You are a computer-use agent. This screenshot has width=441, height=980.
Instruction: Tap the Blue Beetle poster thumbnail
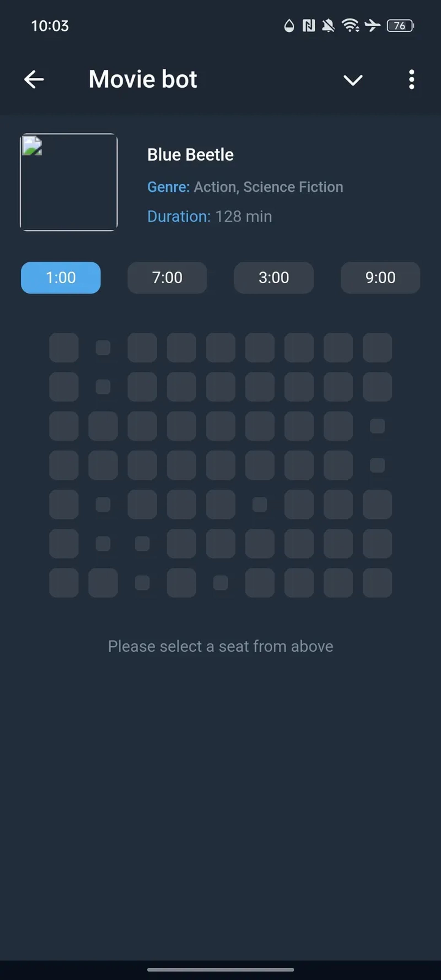pos(69,181)
